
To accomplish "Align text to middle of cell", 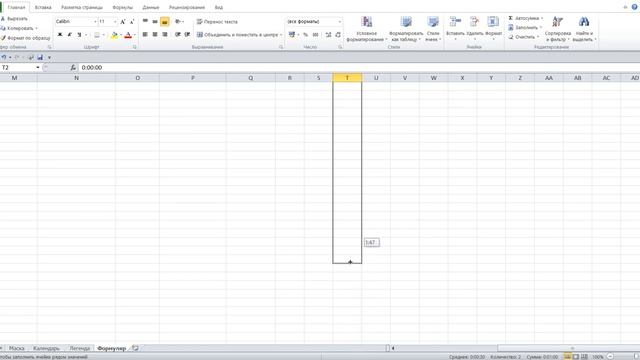I will pyautogui.click(x=155, y=22).
